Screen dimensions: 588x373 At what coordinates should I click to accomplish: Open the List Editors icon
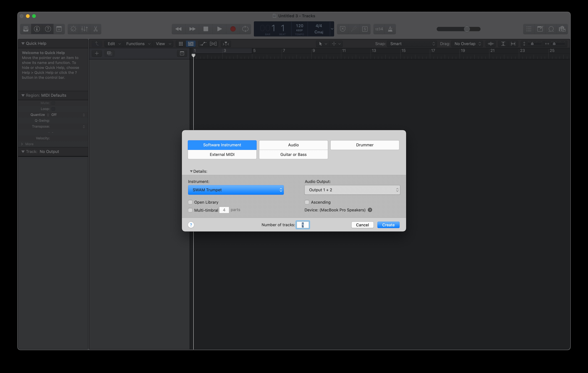pos(529,29)
